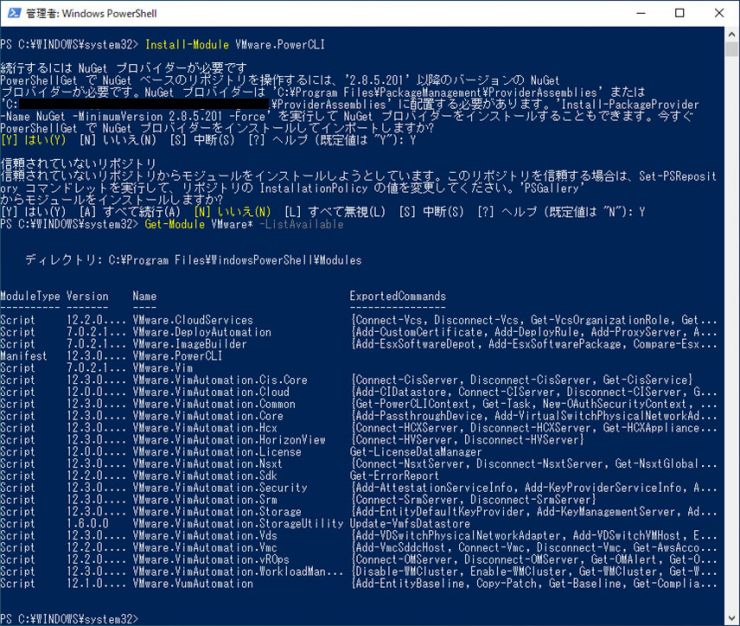The width and height of the screenshot is (740, 626).
Task: Click the Manifest module type entry
Action: click(x=24, y=356)
